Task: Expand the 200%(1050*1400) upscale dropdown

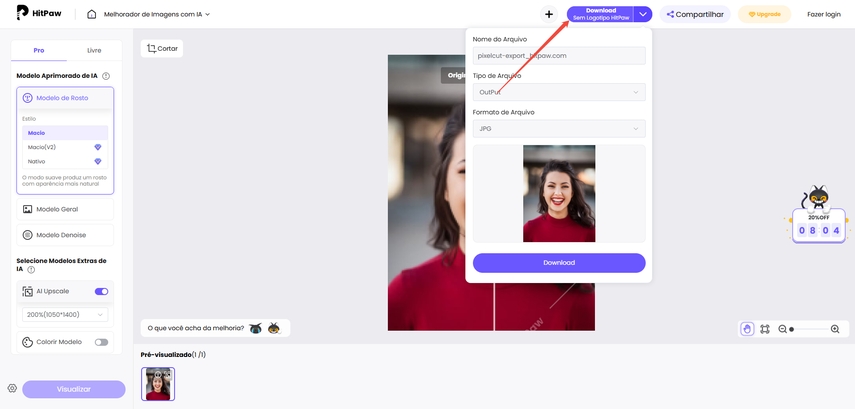Action: pos(64,315)
